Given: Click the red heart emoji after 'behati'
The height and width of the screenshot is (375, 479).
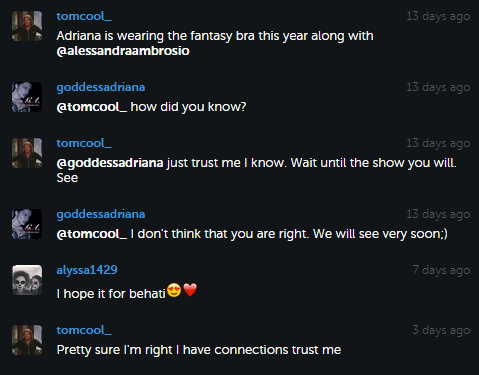Looking at the screenshot, I should [190, 290].
